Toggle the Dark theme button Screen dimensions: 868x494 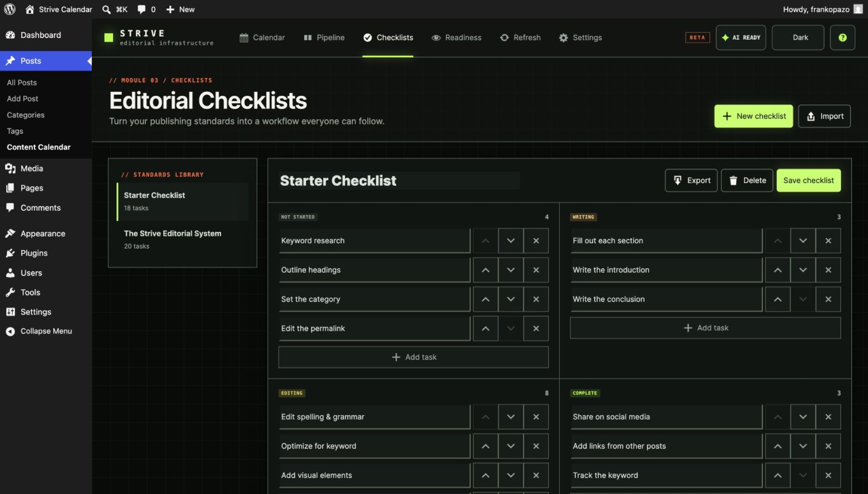(x=797, y=38)
